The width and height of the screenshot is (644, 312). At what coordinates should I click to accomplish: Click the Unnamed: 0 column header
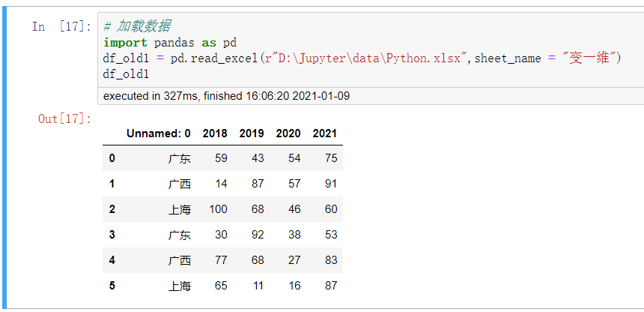click(x=158, y=133)
